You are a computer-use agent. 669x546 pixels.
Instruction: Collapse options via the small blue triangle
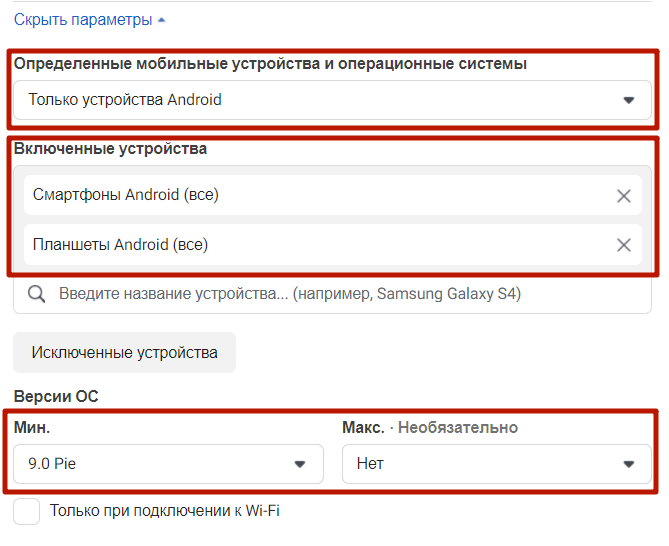coord(161,20)
